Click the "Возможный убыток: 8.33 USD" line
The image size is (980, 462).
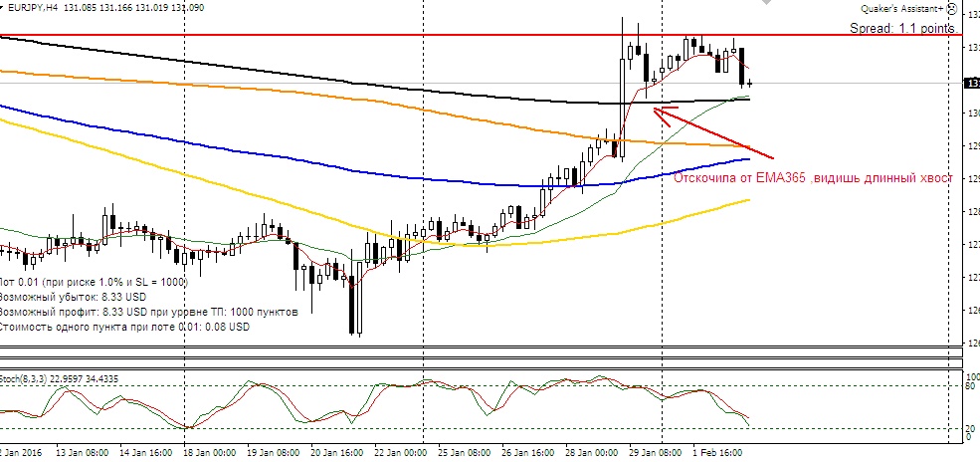point(73,297)
